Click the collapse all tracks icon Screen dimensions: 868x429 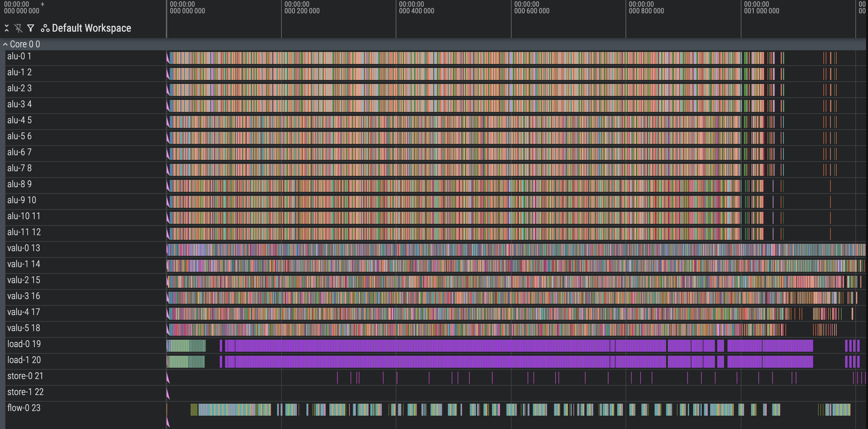6,28
